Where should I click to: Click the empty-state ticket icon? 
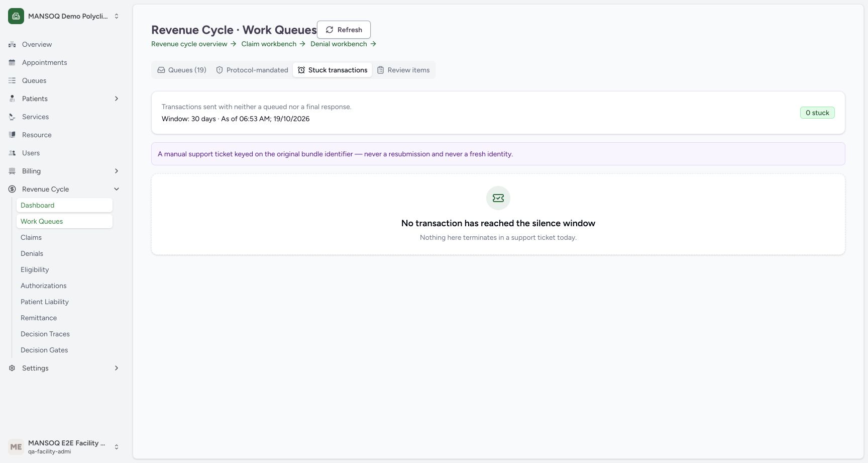tap(498, 198)
